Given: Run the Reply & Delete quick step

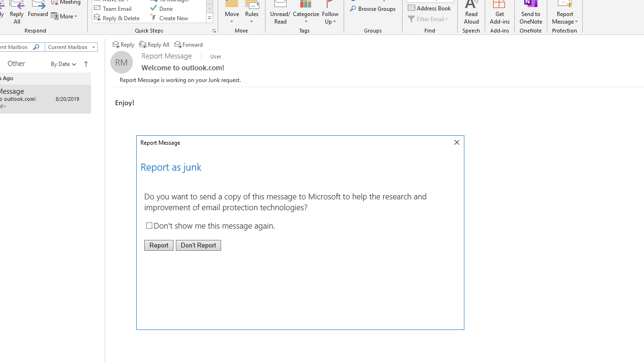Looking at the screenshot, I should click(x=117, y=18).
